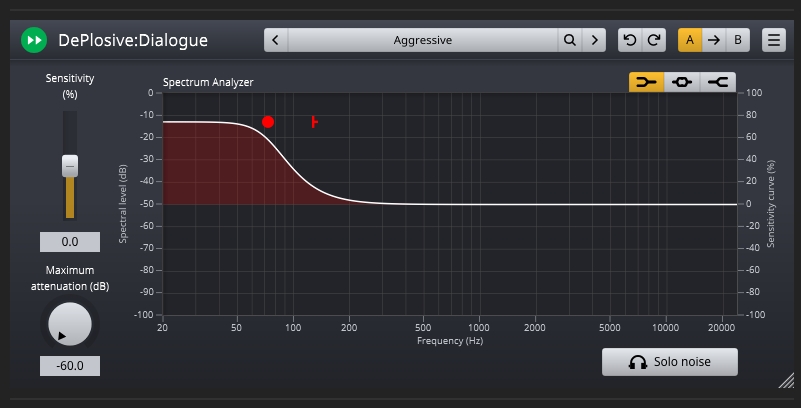
Task: Select the red slope handle marker
Action: click(x=314, y=122)
